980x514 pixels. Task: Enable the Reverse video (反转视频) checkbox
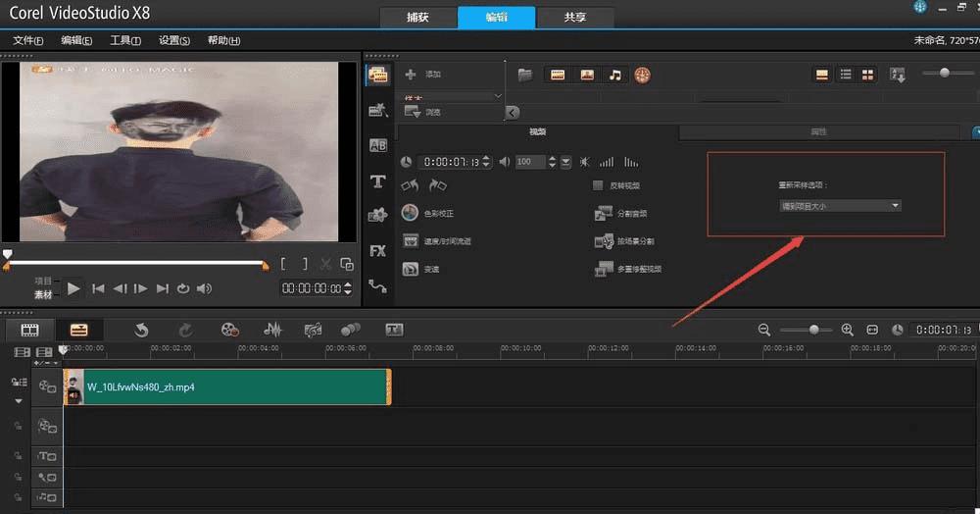click(598, 185)
